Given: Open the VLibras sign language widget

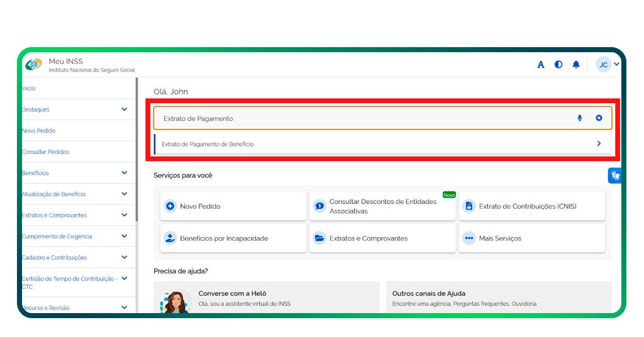Looking at the screenshot, I should click(614, 175).
